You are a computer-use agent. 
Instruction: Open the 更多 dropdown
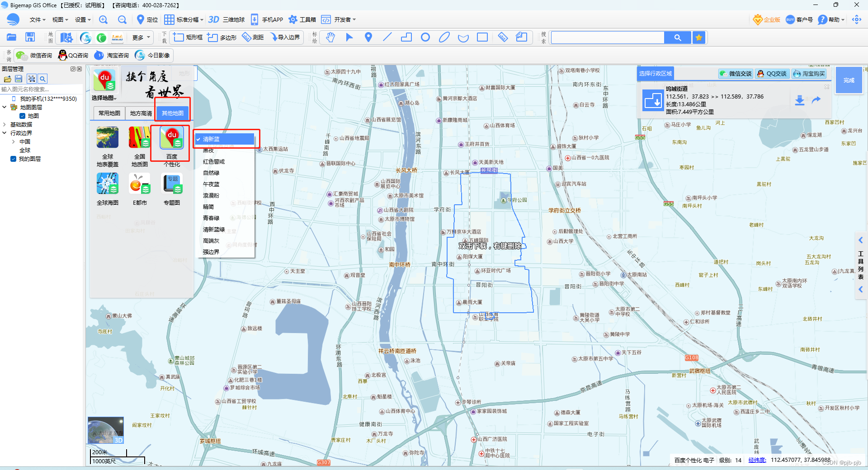pyautogui.click(x=140, y=38)
